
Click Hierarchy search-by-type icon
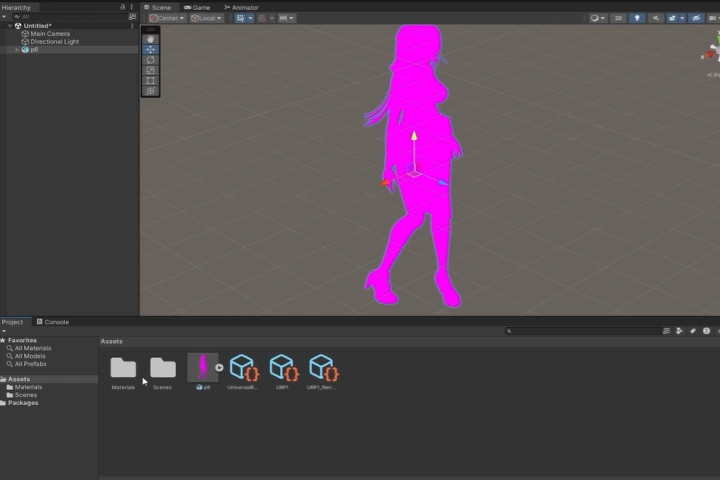point(132,17)
